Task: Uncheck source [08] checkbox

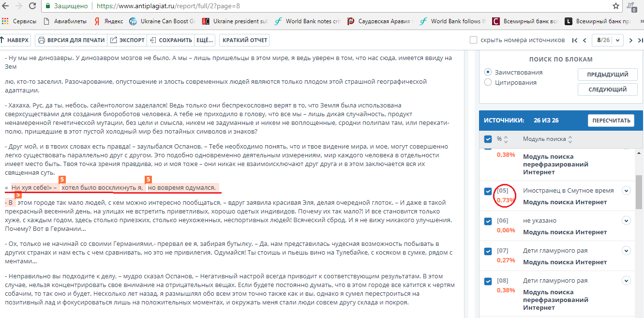Action: point(488,281)
